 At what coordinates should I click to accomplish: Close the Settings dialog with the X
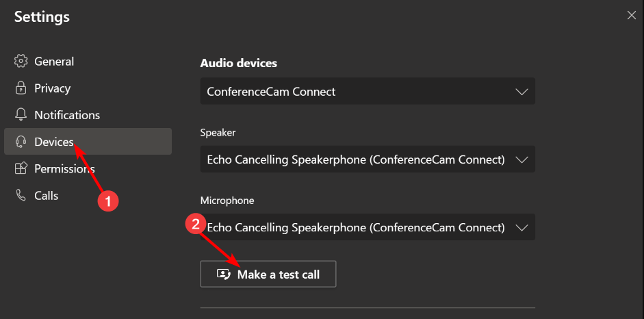tap(631, 16)
